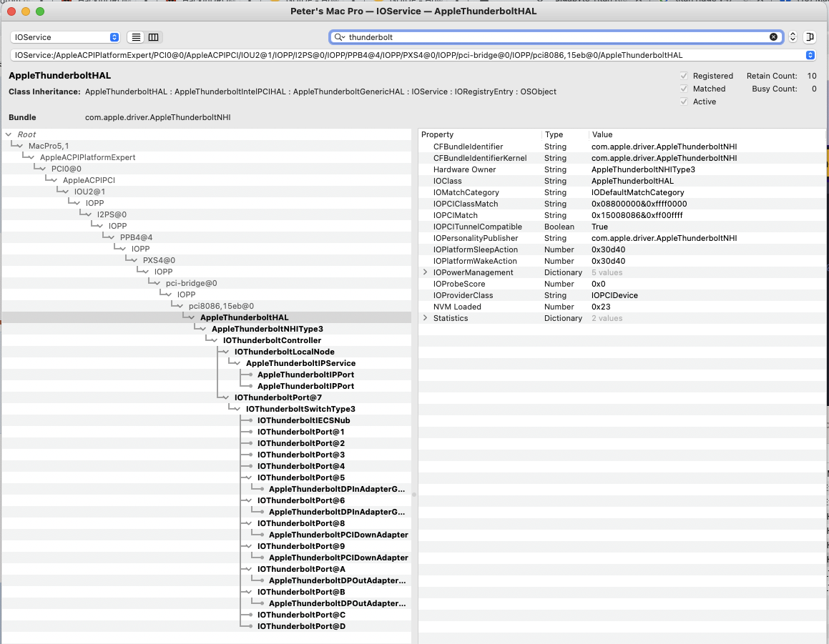This screenshot has width=829, height=644.
Task: Select IOThunderboltPort@7 in tree
Action: pos(278,398)
